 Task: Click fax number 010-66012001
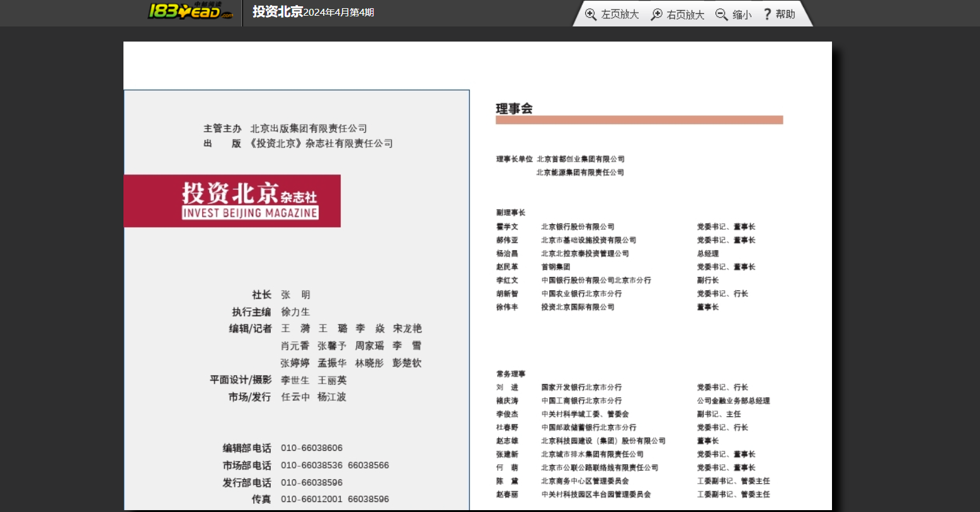pos(312,499)
